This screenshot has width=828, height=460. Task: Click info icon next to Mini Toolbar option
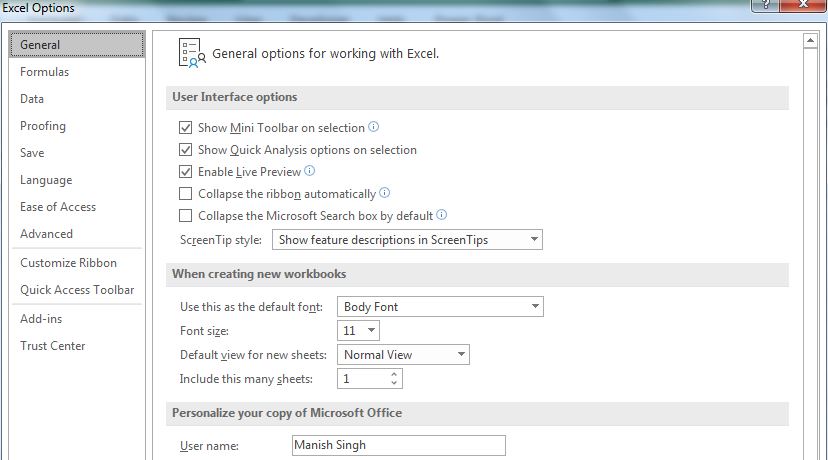coord(373,127)
